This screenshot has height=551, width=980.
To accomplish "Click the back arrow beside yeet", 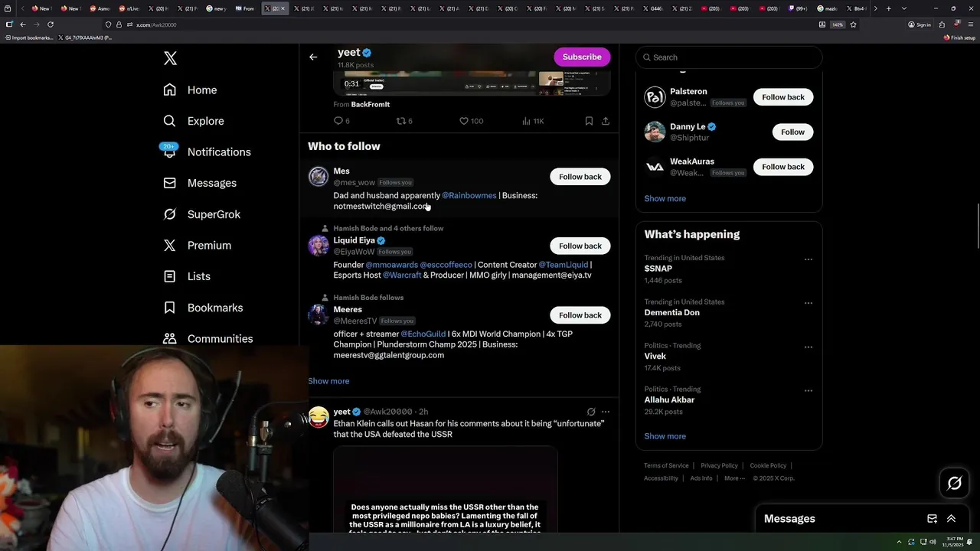I will (x=313, y=57).
